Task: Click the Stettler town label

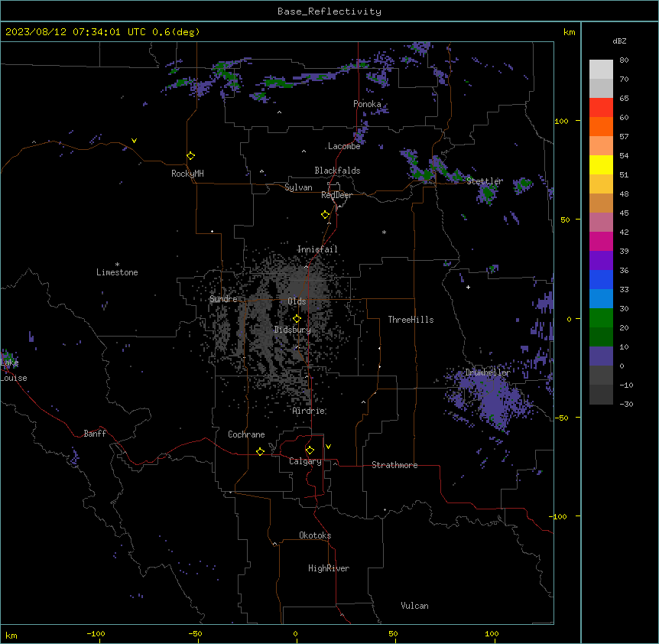Action: 485,181
